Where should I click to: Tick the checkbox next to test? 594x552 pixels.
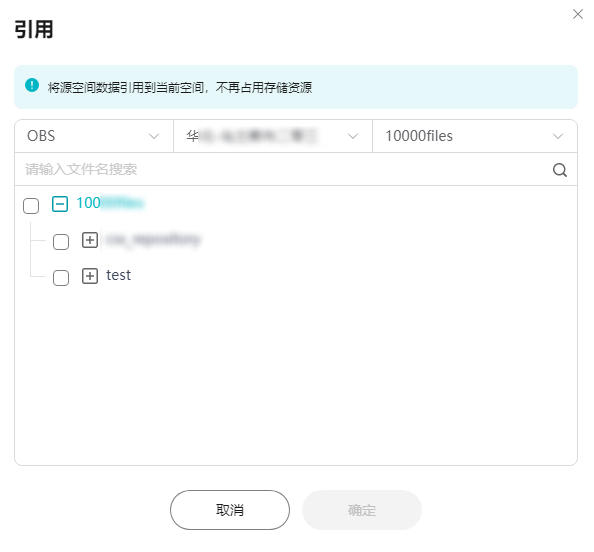point(61,278)
